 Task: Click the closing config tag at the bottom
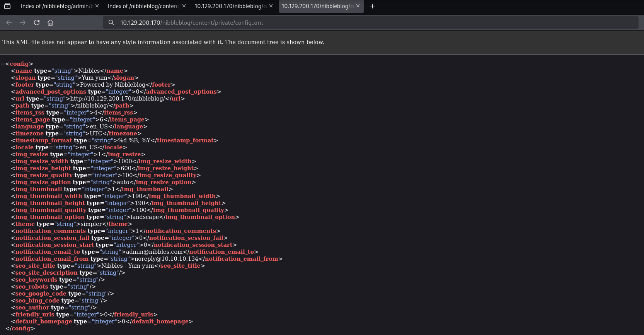[x=20, y=328]
